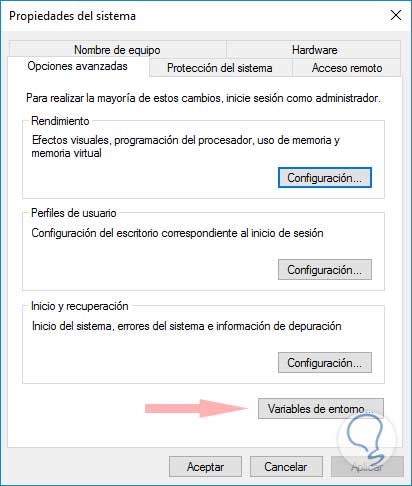
Task: Click the pink arrow pointing at Variables de entorno
Action: tap(196, 408)
